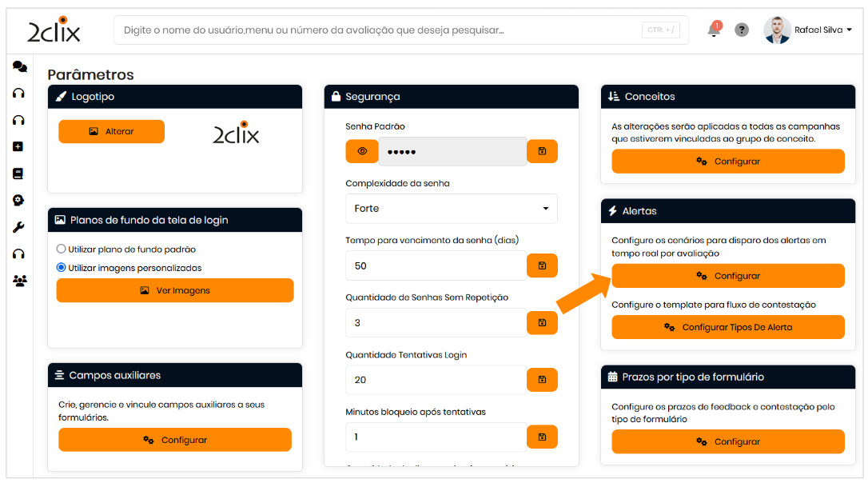Save the Quantidade Tentativas Login value
The height and width of the screenshot is (483, 868).
[542, 379]
